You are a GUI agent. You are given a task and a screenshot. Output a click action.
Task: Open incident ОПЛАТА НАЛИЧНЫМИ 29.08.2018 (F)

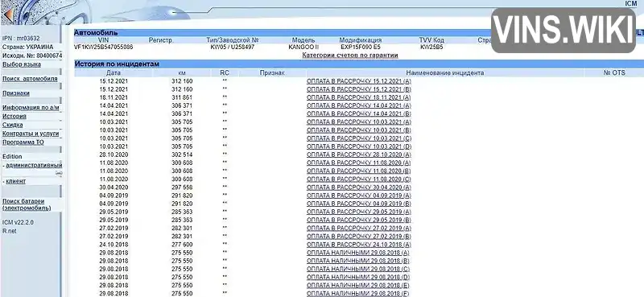click(357, 293)
